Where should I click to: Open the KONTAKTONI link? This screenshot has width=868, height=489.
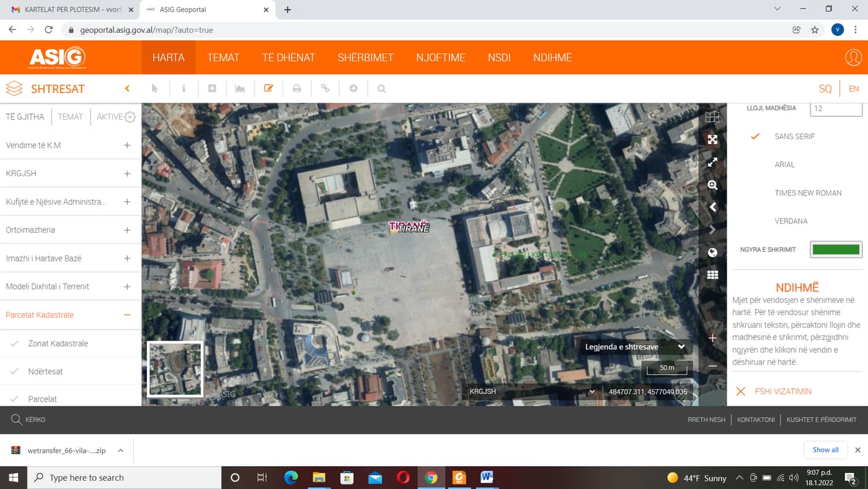[756, 419]
